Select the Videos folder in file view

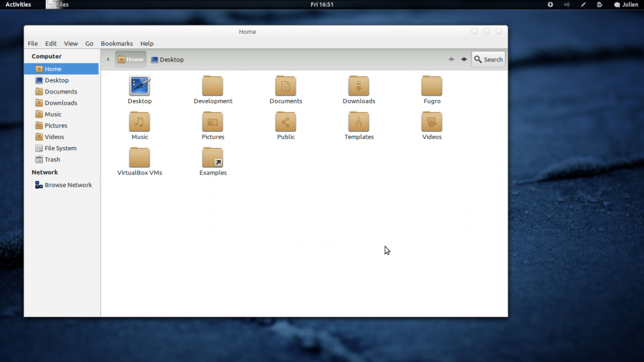click(x=431, y=122)
